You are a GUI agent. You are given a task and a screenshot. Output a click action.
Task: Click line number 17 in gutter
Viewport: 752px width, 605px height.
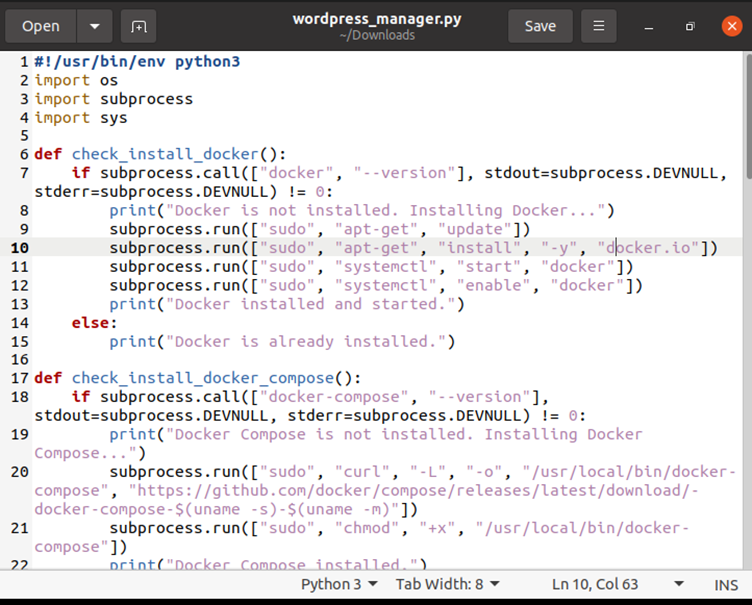(20, 378)
